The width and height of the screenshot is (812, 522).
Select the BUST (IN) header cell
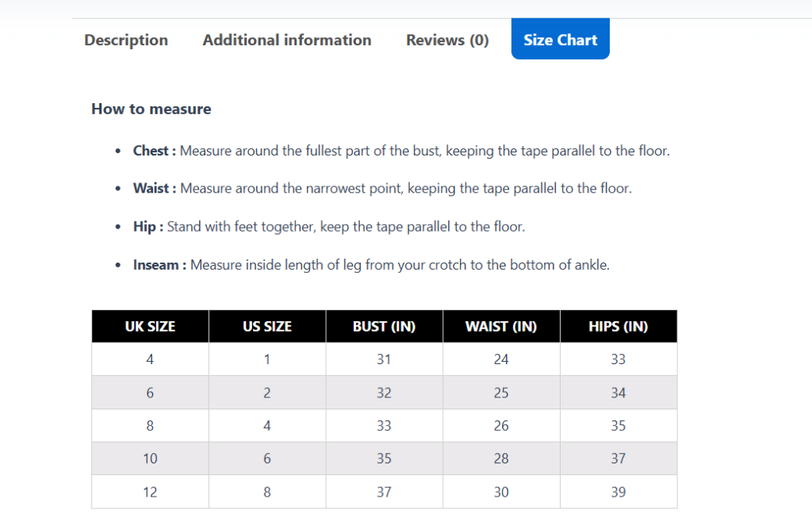tap(384, 326)
